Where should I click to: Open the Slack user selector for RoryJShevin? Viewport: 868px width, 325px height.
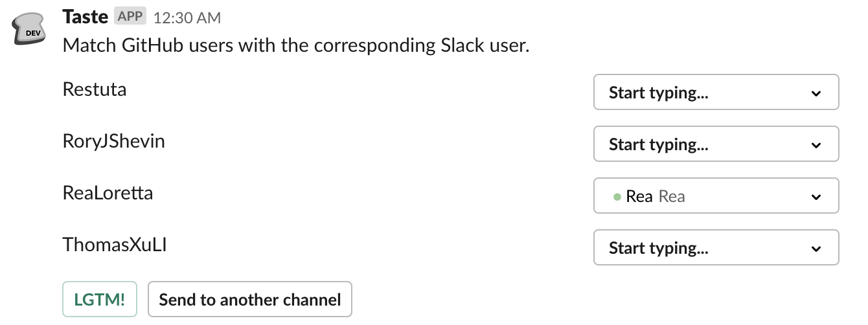[716, 144]
